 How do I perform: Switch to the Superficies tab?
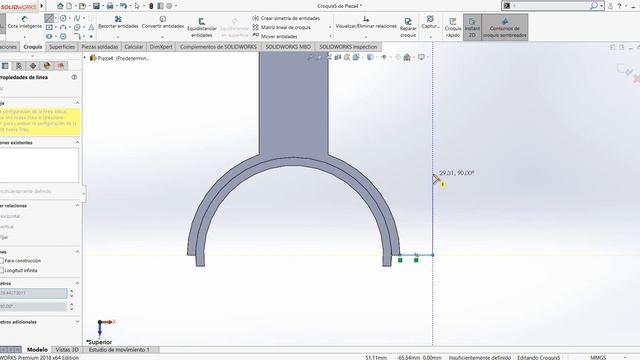[62, 47]
